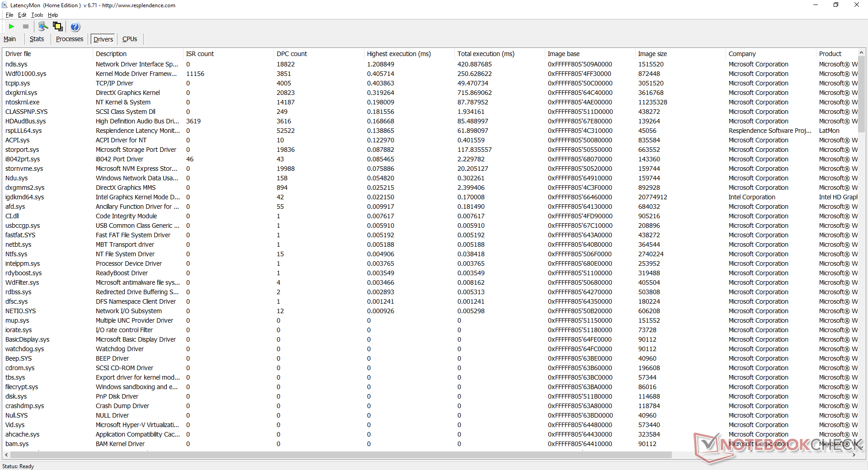The height and width of the screenshot is (470, 868).
Task: Sort by the Product column header
Action: (836, 54)
